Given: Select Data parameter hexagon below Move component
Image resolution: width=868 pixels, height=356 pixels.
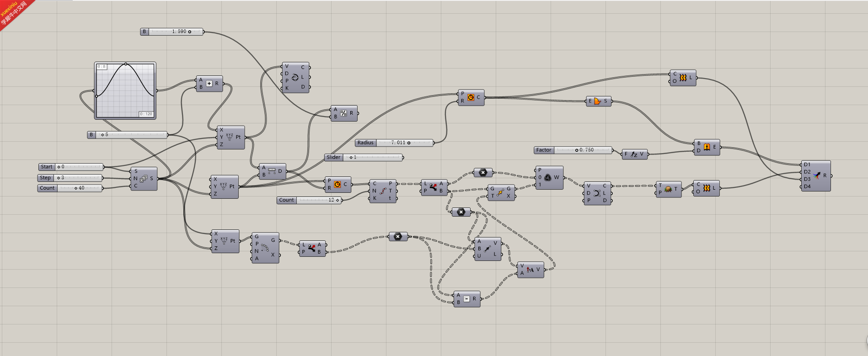Looking at the screenshot, I should click(x=461, y=212).
